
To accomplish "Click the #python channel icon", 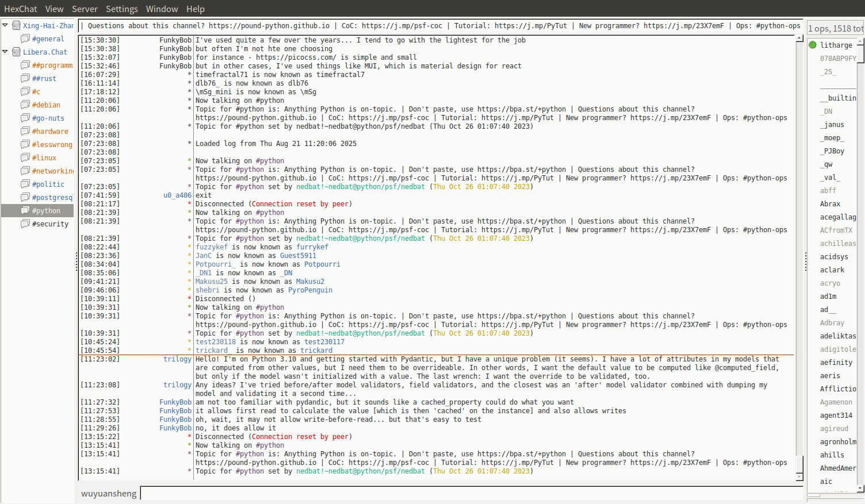I will (25, 210).
